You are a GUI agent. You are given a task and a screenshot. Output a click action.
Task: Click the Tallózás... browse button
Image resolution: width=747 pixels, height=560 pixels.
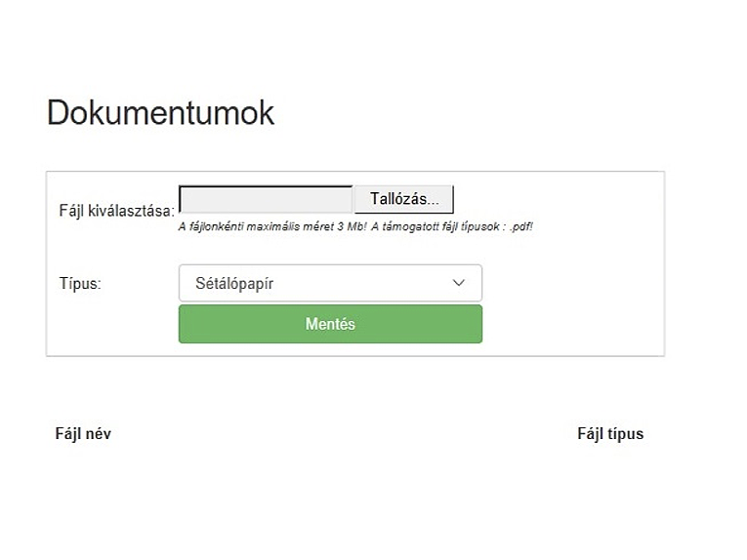tap(403, 199)
